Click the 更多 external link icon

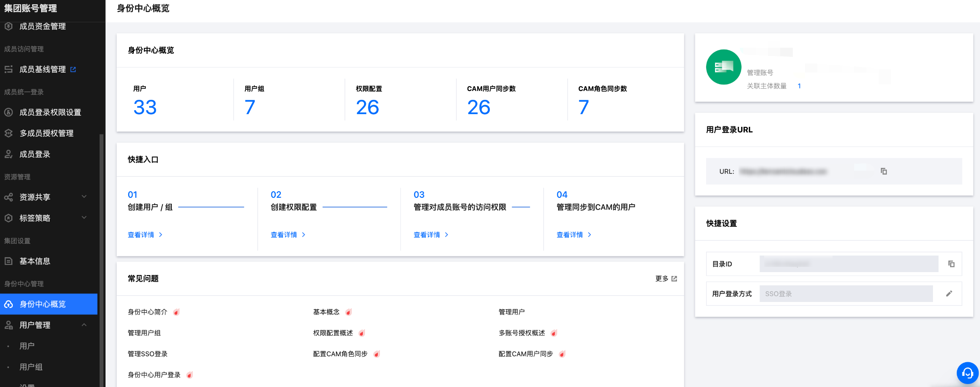click(x=674, y=279)
